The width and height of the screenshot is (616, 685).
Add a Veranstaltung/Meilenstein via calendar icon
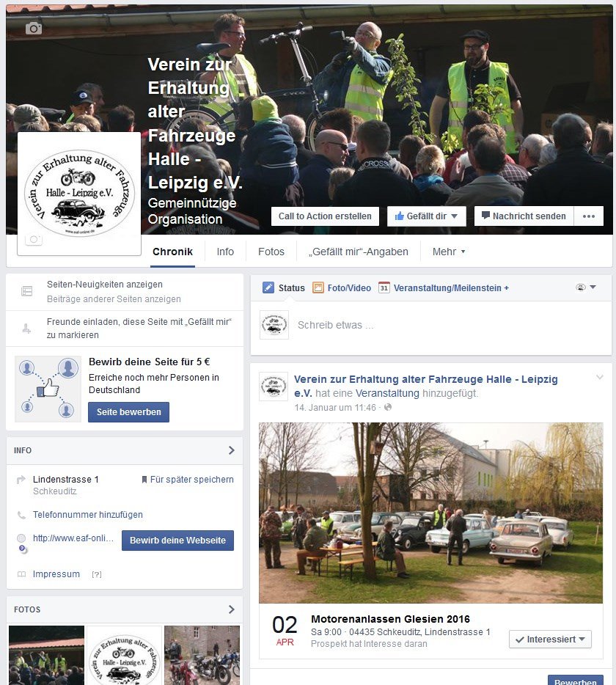pyautogui.click(x=384, y=288)
